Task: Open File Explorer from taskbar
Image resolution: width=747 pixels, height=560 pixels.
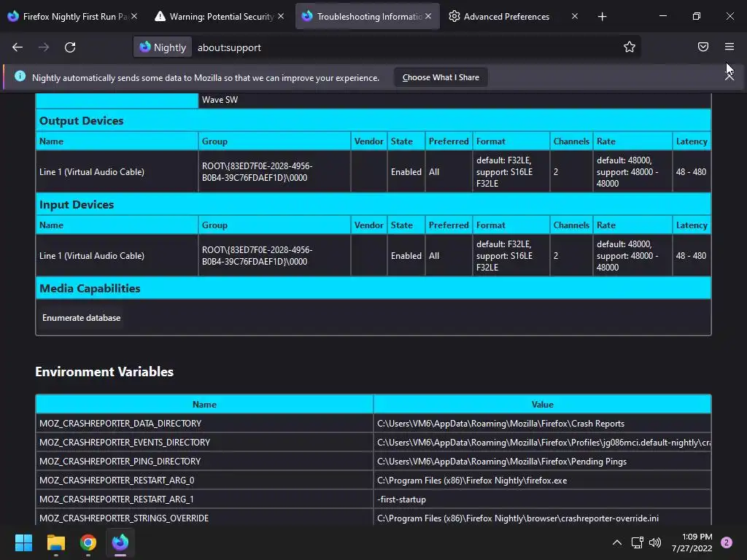Action: coord(56,542)
